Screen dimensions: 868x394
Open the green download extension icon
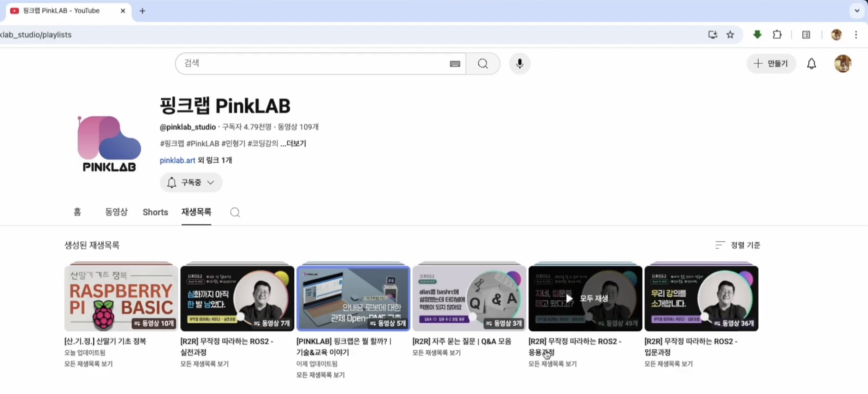pyautogui.click(x=757, y=34)
